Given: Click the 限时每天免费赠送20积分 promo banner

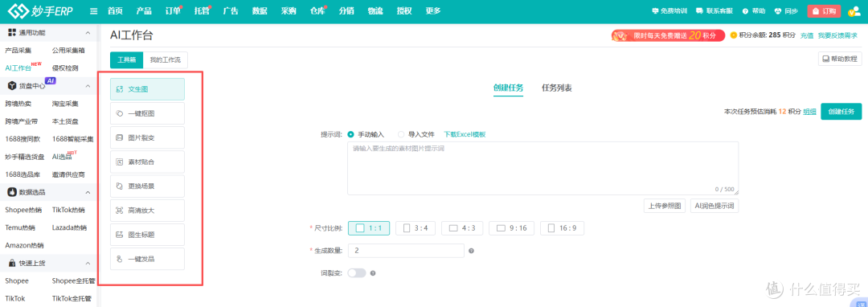Looking at the screenshot, I should pos(668,35).
